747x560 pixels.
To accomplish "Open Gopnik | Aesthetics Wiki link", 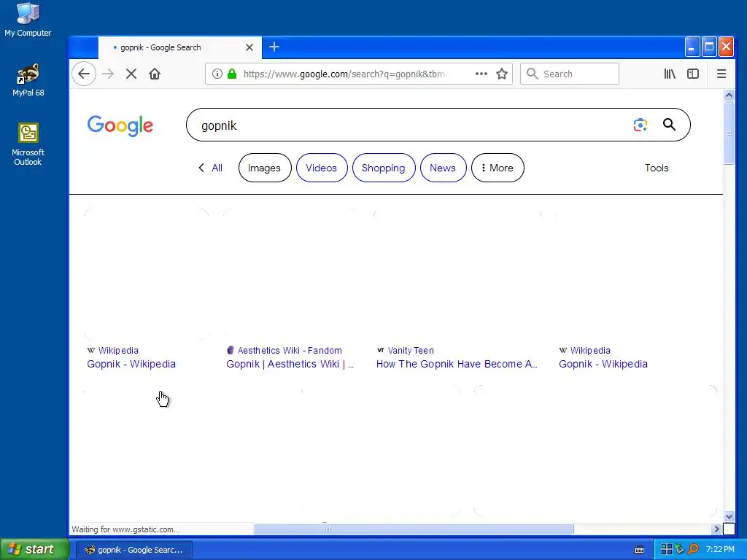I will click(290, 364).
